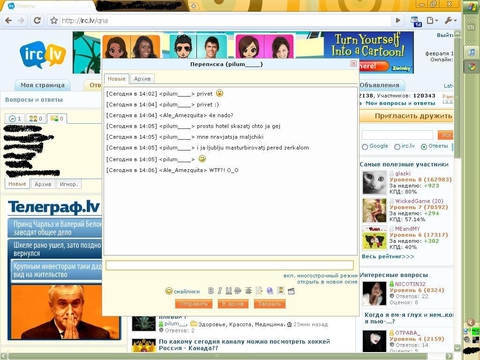Viewport: 480px width, 360px height.
Task: Click the message text input field
Action: point(229,265)
